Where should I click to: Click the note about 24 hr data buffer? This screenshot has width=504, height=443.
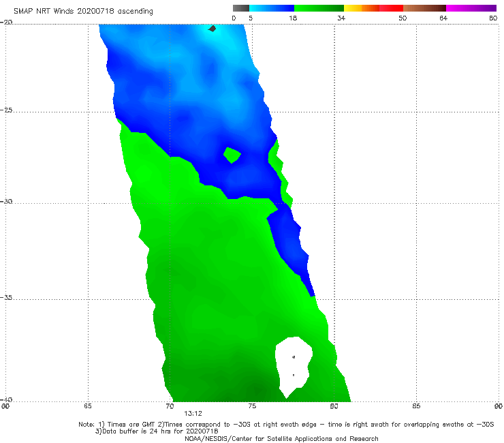[157, 431]
